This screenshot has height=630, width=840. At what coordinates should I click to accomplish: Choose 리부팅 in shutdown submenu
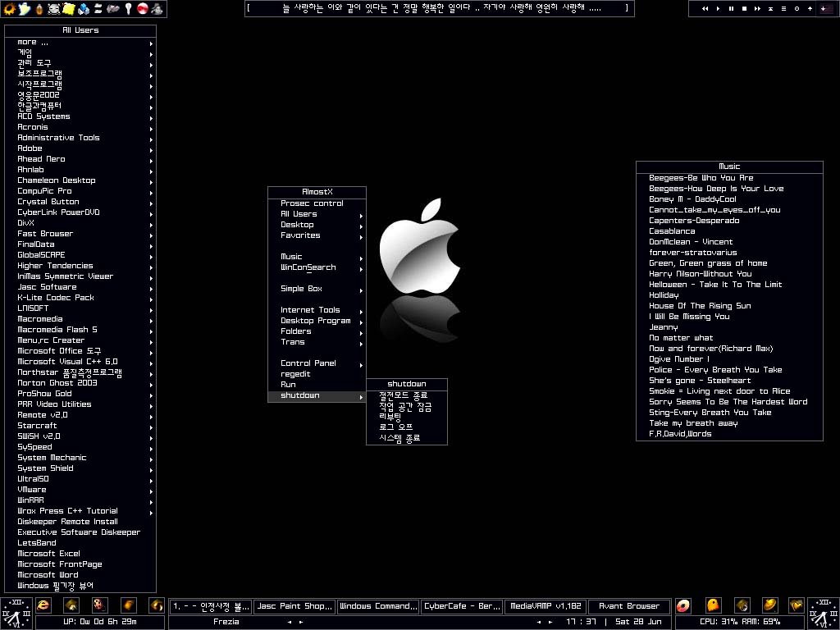coord(407,417)
